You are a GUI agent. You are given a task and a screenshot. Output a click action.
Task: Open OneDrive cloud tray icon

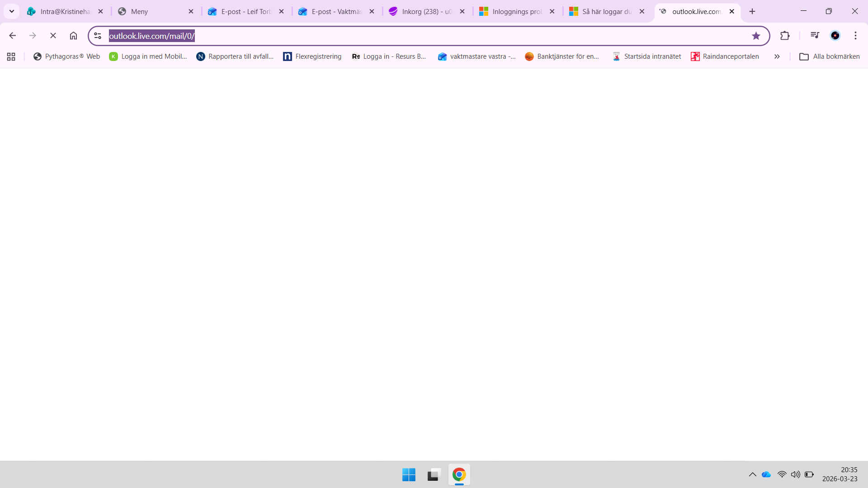click(x=766, y=474)
